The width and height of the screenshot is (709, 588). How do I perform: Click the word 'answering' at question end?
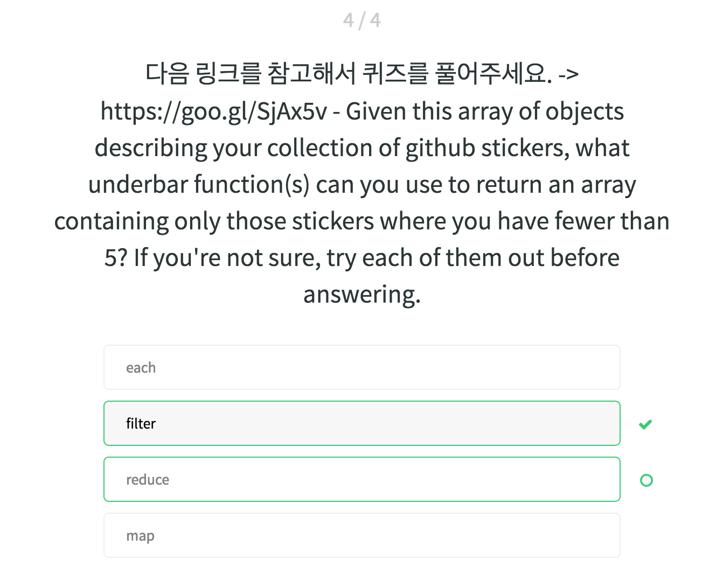tap(362, 293)
